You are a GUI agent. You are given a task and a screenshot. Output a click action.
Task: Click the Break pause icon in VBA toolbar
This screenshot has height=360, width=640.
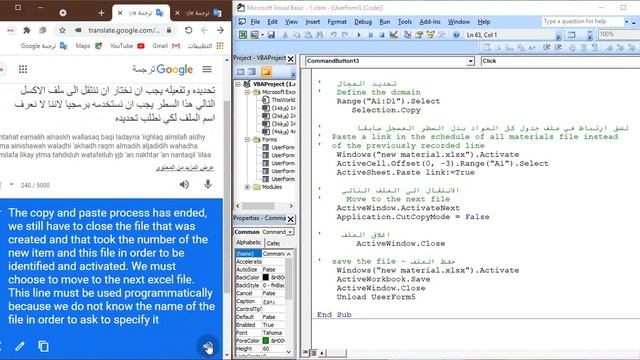(370, 35)
